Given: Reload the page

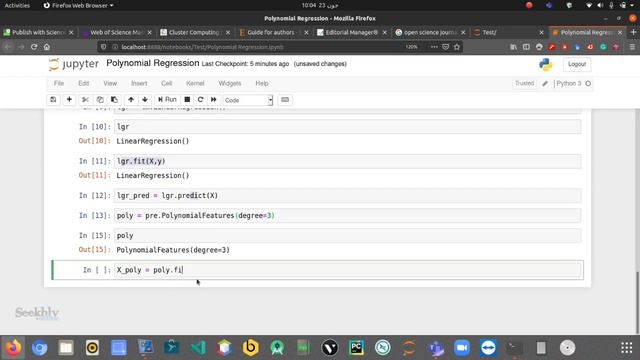Looking at the screenshot, I should (34, 47).
